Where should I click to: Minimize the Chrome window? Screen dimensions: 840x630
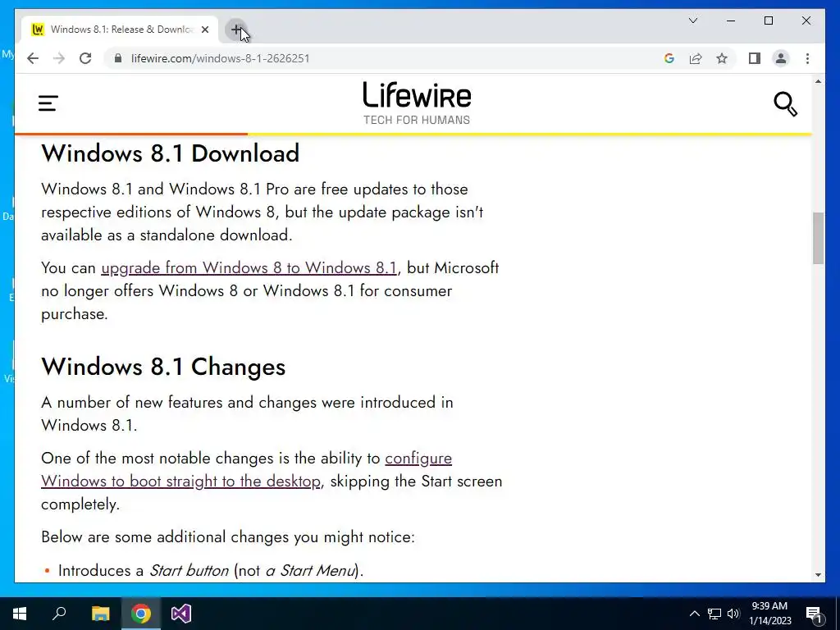[731, 21]
